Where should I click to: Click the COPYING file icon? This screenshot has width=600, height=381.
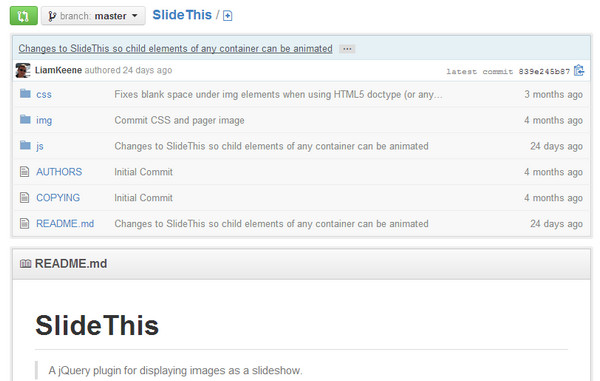click(24, 197)
